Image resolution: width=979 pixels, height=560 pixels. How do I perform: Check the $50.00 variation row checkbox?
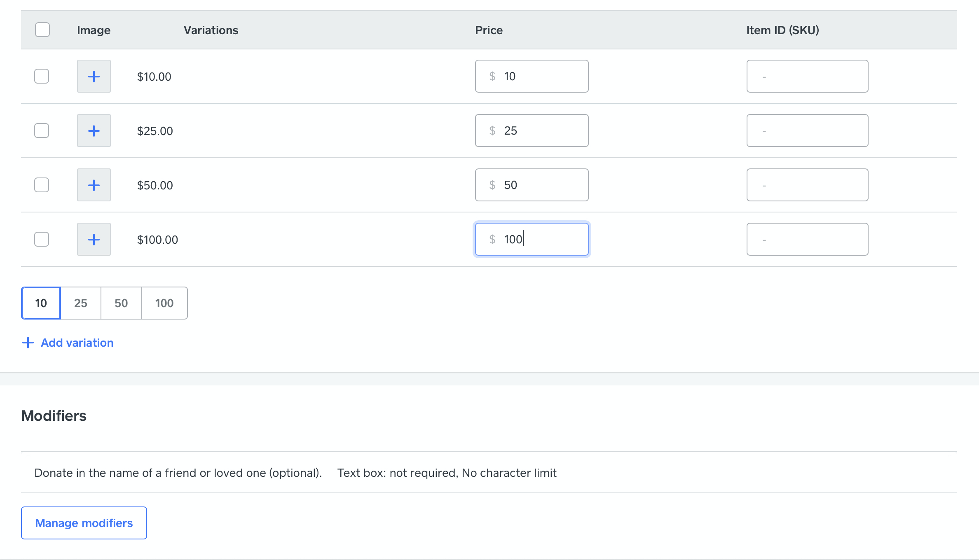click(42, 185)
